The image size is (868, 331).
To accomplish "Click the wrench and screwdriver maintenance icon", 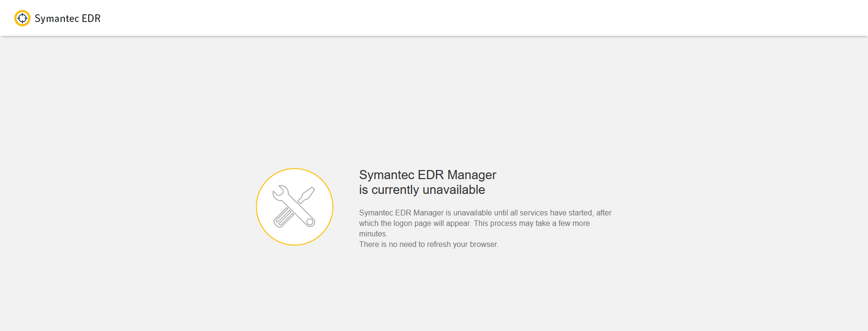I will tap(295, 207).
